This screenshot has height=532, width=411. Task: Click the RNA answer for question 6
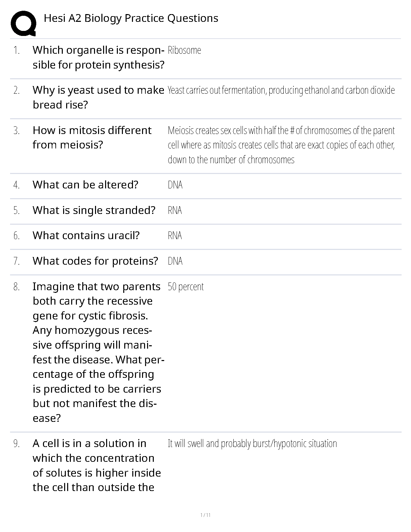click(x=175, y=236)
